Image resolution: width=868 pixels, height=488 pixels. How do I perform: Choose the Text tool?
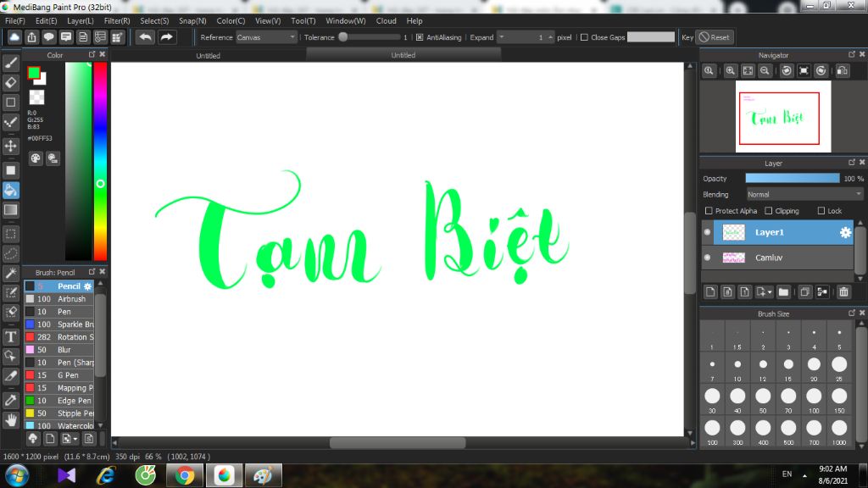[11, 336]
